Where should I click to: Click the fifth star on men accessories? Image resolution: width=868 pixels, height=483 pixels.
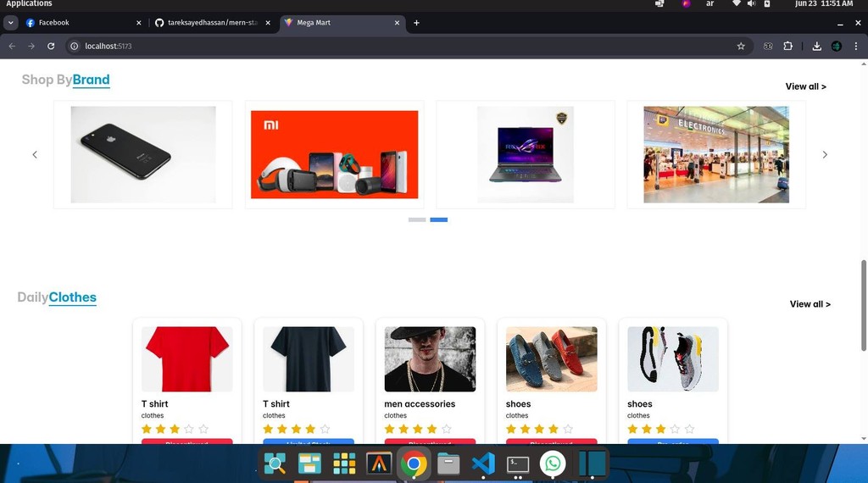446,429
